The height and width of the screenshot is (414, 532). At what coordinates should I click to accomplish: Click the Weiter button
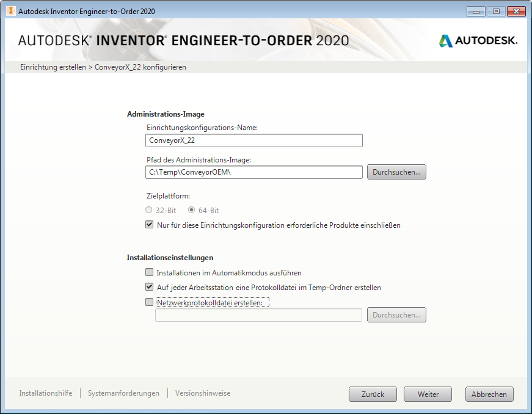428,394
